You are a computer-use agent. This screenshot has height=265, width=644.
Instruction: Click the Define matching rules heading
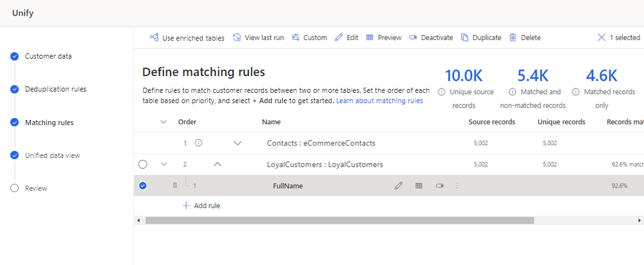pos(204,72)
